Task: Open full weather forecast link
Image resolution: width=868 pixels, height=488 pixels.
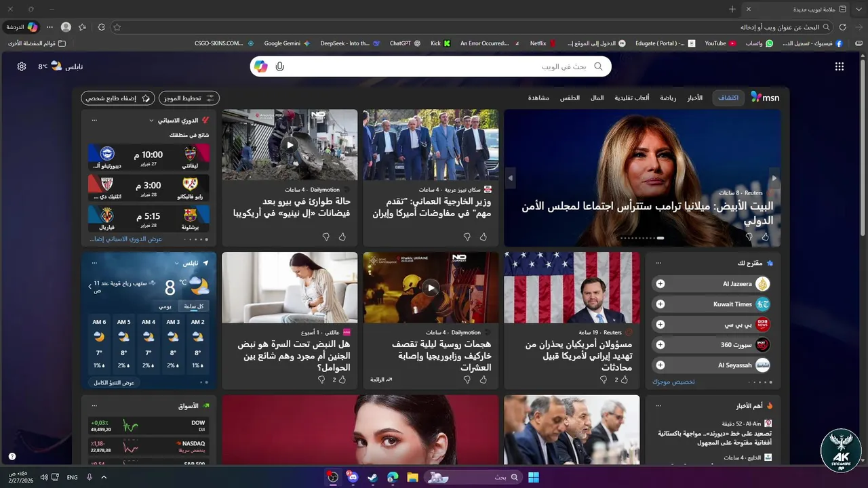Action: (113, 382)
